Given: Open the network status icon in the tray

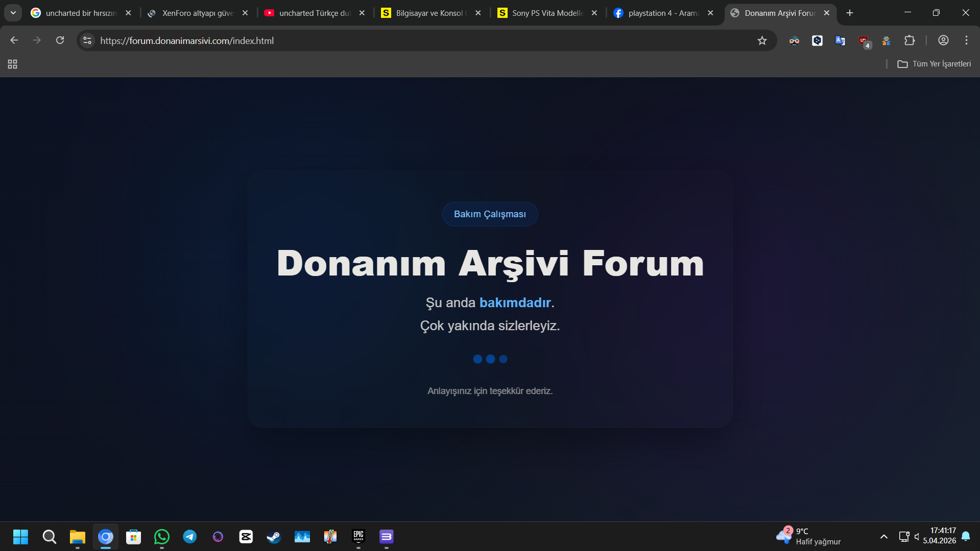Looking at the screenshot, I should click(904, 537).
